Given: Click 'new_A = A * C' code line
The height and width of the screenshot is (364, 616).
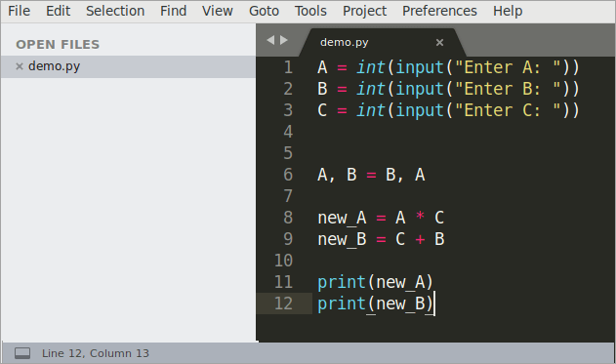Looking at the screenshot, I should [x=381, y=218].
